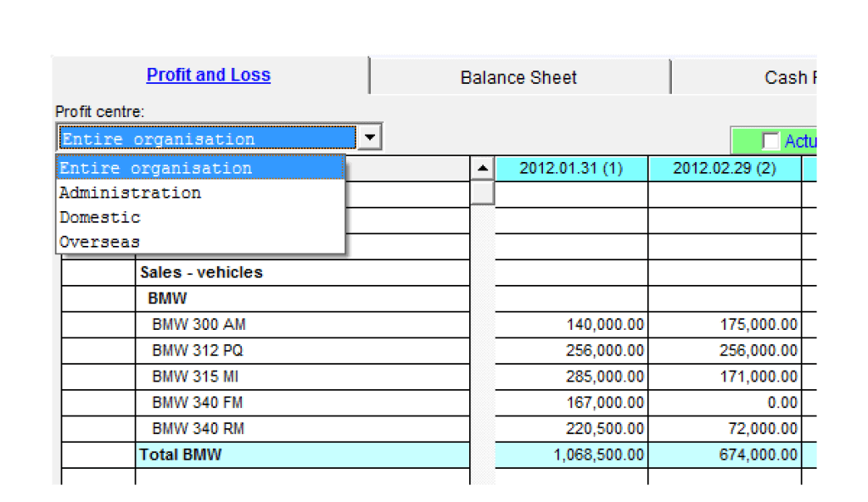This screenshot has height=502, width=868.
Task: Open the Profit and Loss tab
Action: pos(208,75)
